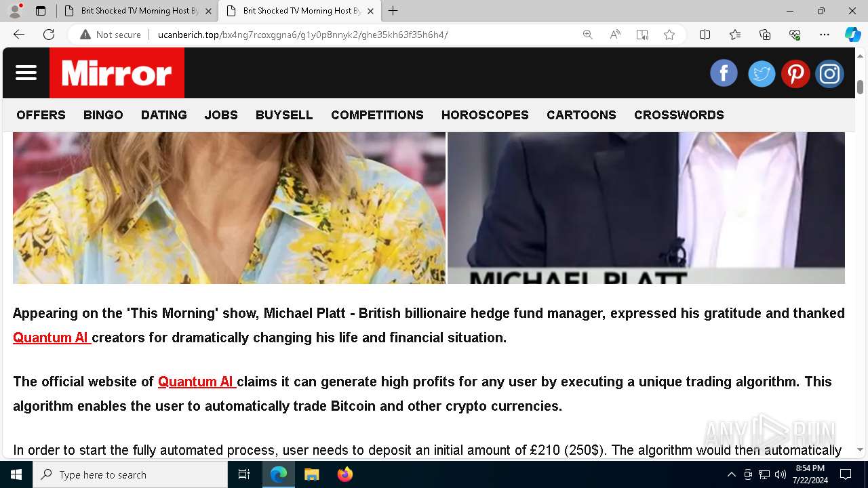Screen dimensions: 868x488
Task: Open the DATING menu item
Action: [164, 115]
